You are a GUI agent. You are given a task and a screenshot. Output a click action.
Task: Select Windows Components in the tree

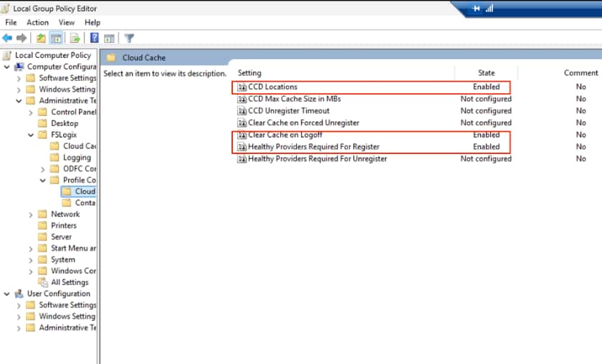click(x=73, y=271)
